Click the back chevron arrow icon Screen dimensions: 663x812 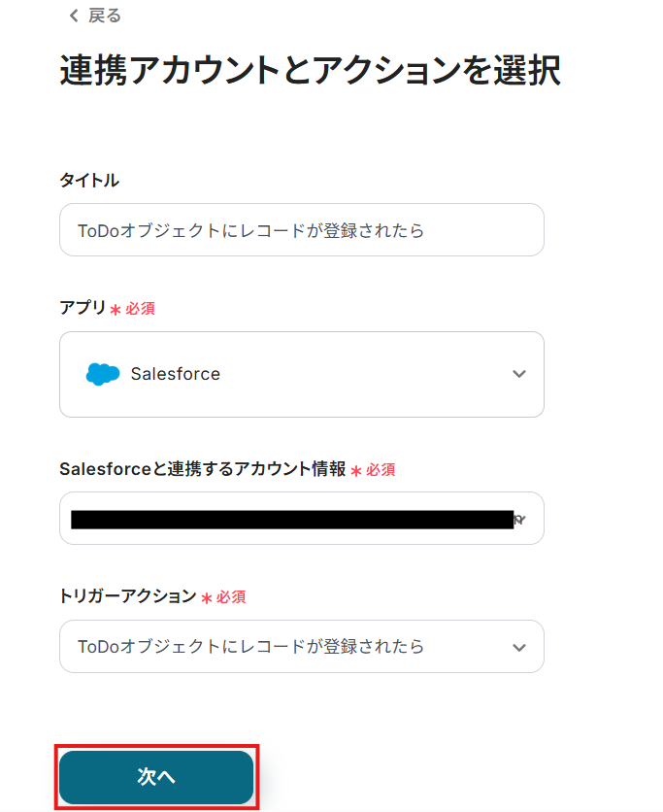[x=73, y=17]
